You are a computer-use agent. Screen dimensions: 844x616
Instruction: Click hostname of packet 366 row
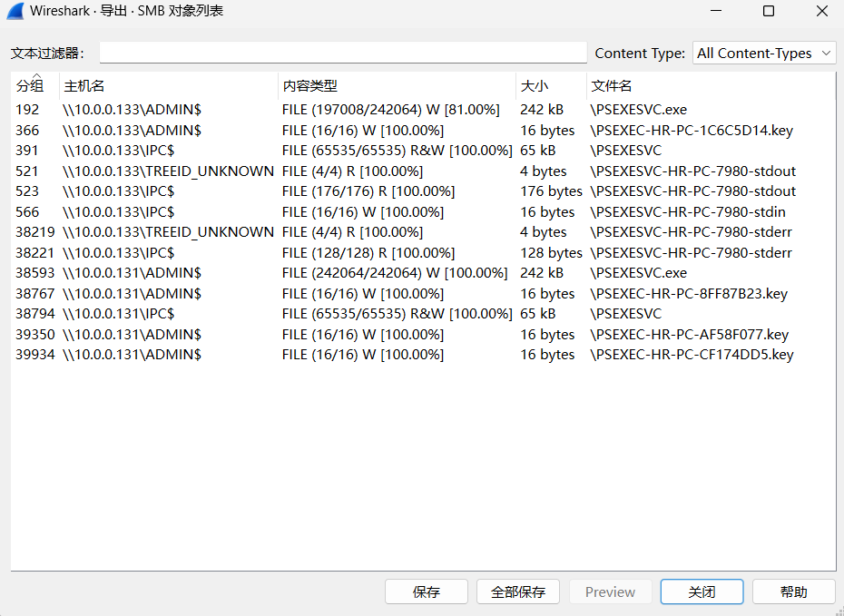[132, 131]
